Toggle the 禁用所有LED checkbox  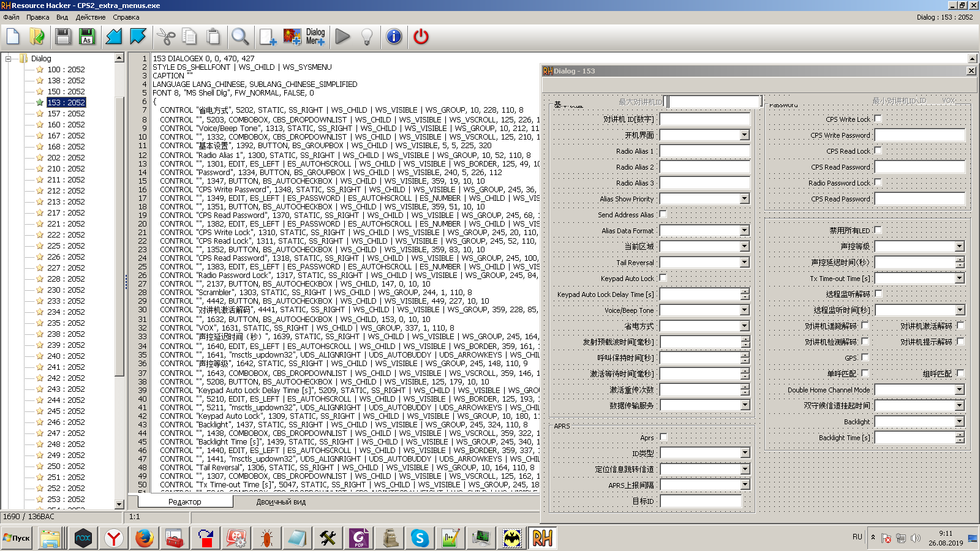pyautogui.click(x=878, y=230)
